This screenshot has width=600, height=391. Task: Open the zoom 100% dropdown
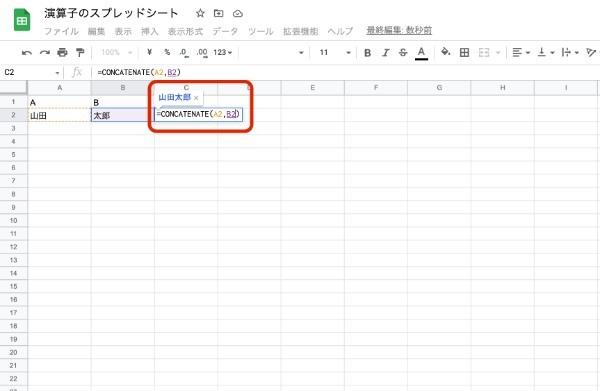click(117, 52)
